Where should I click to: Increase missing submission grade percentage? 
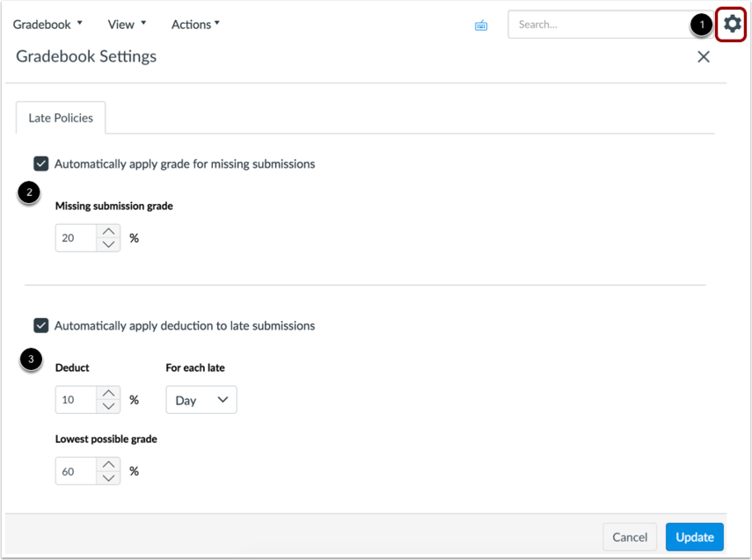tap(109, 231)
